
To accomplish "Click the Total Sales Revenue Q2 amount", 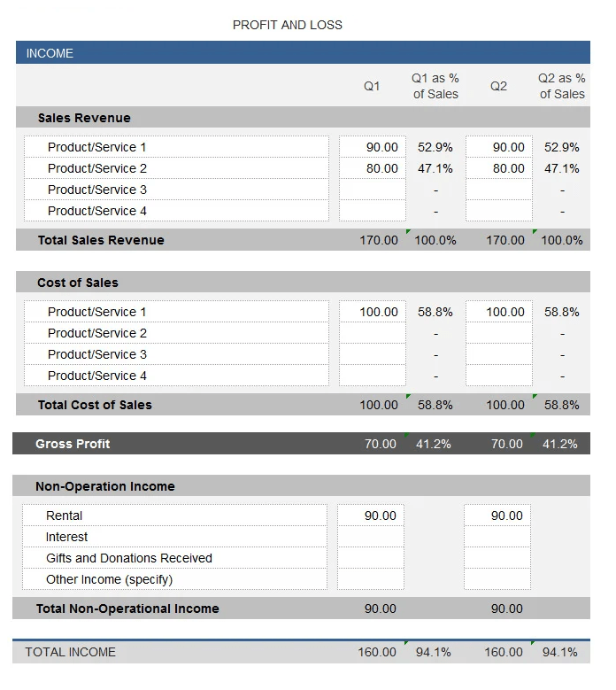I will pyautogui.click(x=505, y=240).
